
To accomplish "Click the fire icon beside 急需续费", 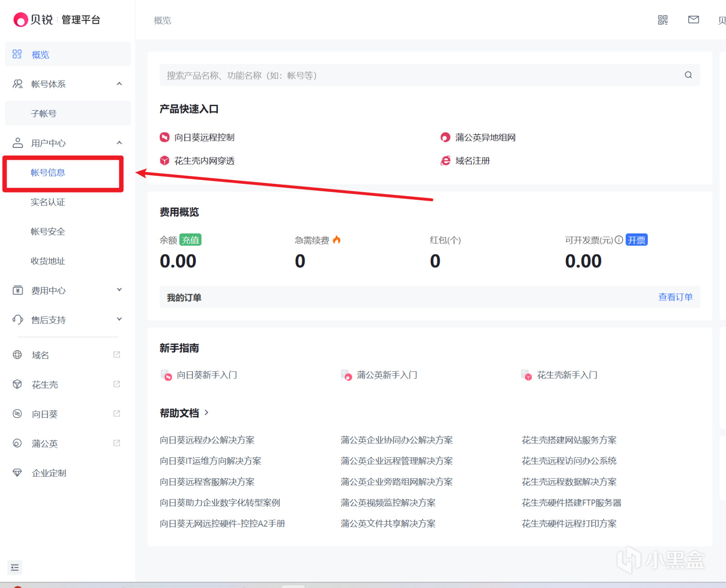I will pos(337,239).
